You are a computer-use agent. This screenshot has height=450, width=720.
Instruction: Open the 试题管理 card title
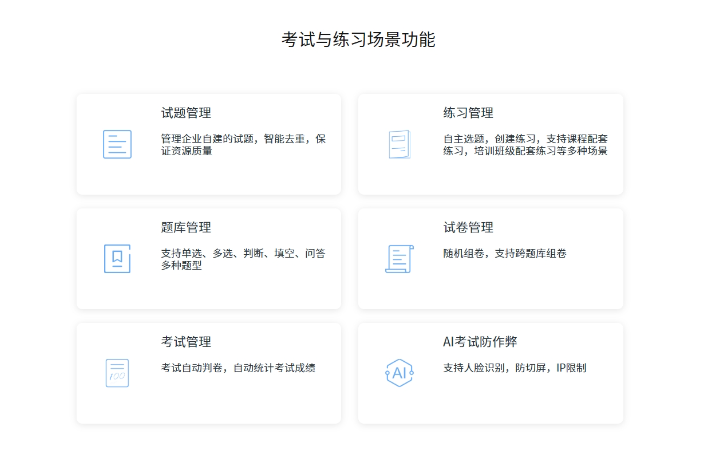[x=186, y=113]
